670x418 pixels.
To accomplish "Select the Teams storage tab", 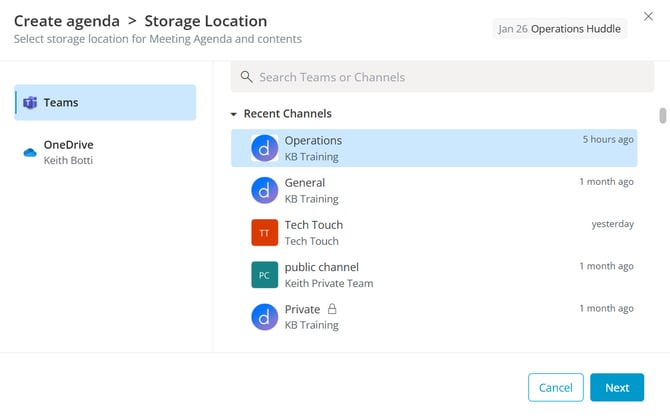I will [x=105, y=103].
